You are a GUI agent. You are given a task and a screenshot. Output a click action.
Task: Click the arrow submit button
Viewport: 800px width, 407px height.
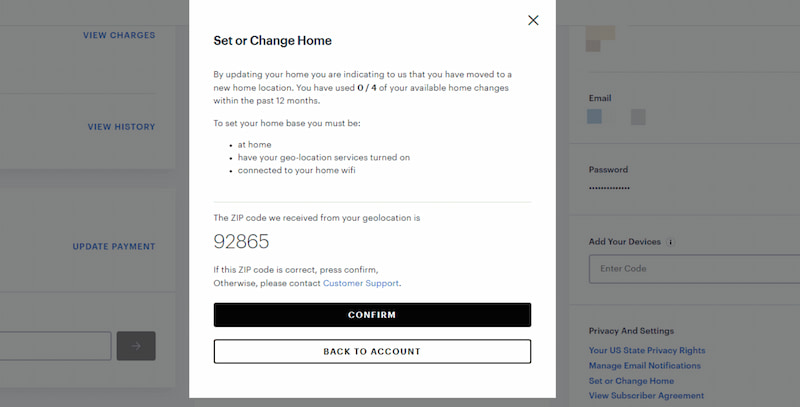(136, 346)
